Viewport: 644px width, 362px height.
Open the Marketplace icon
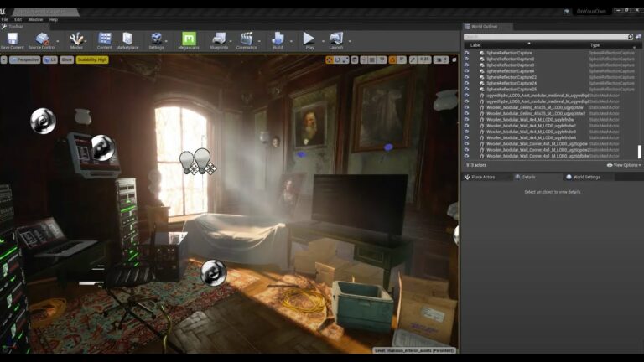[127, 39]
